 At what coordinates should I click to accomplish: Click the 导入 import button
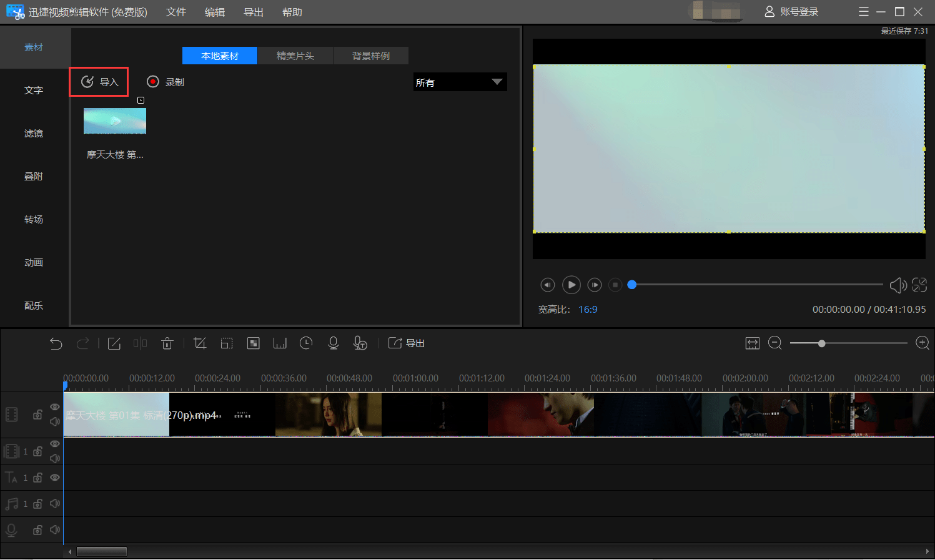(x=99, y=82)
